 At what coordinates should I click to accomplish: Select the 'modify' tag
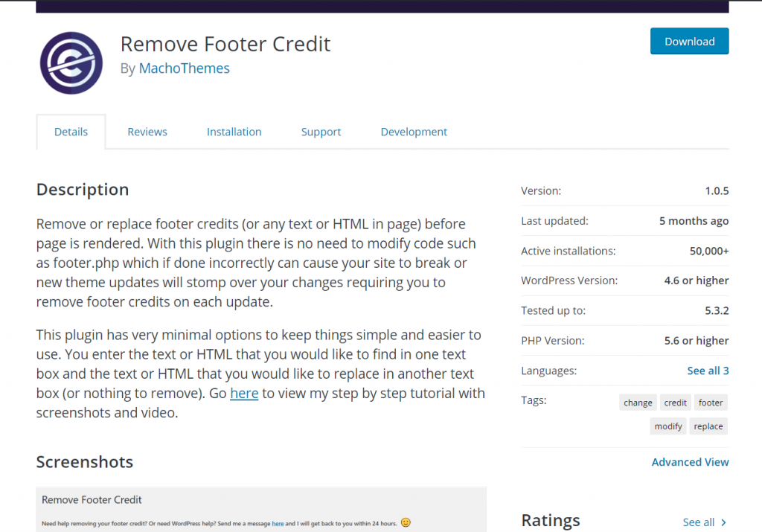(x=667, y=426)
